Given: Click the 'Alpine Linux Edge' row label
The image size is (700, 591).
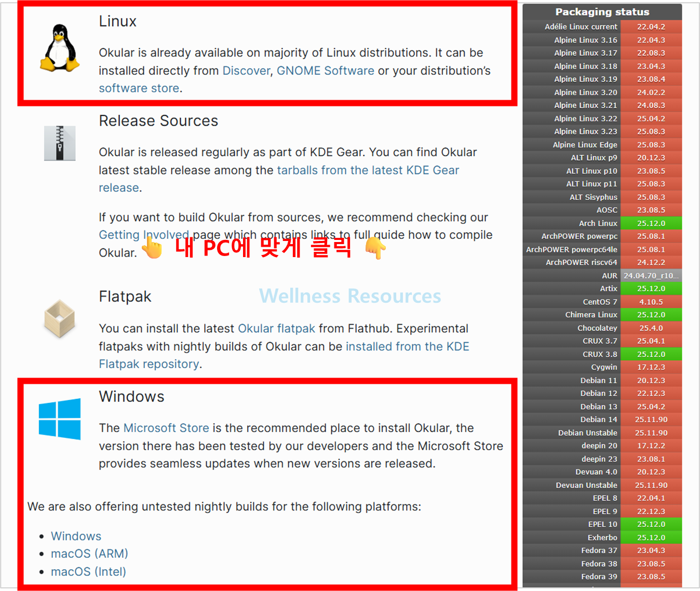Looking at the screenshot, I should [x=585, y=145].
